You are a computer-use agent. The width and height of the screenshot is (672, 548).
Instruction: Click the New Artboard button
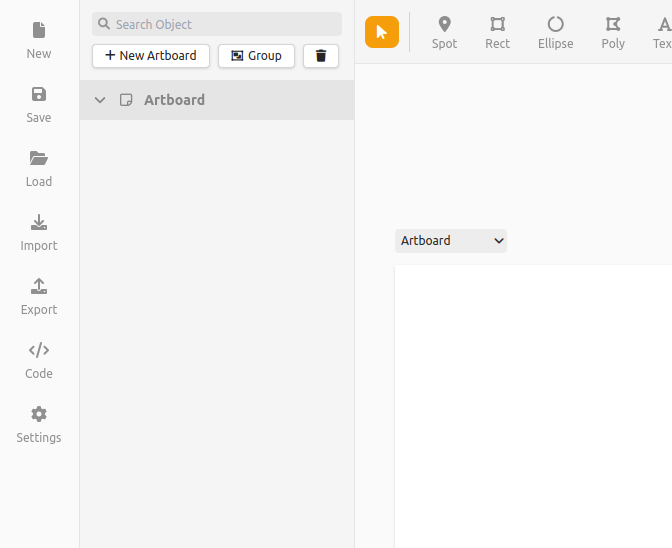pyautogui.click(x=151, y=56)
